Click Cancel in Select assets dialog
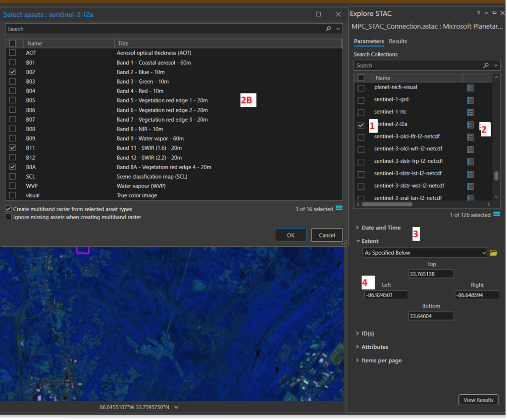507x420 pixels. click(x=327, y=235)
